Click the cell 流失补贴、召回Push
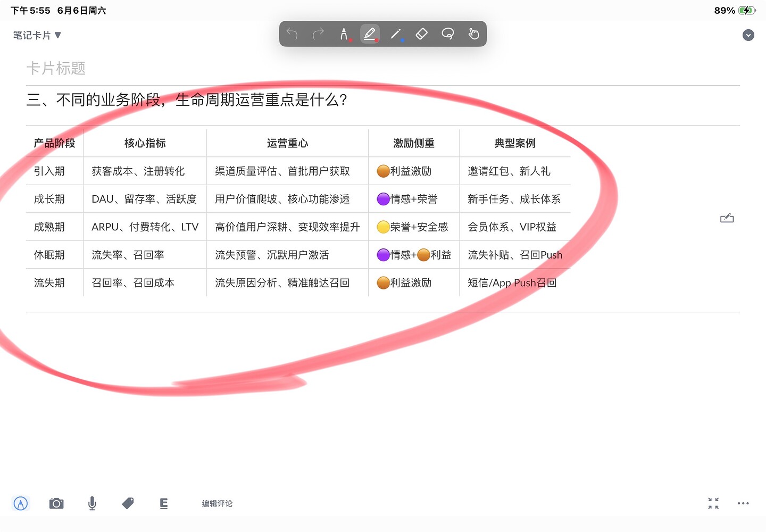 coord(515,255)
